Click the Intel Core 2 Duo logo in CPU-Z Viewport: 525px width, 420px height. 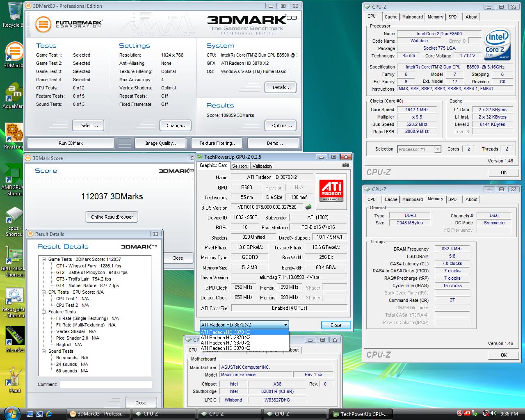[497, 44]
